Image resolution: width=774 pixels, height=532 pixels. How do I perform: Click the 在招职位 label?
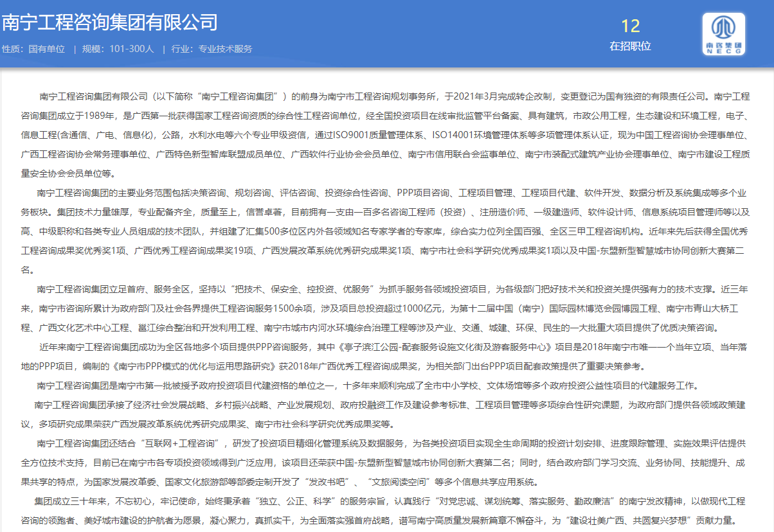[631, 46]
